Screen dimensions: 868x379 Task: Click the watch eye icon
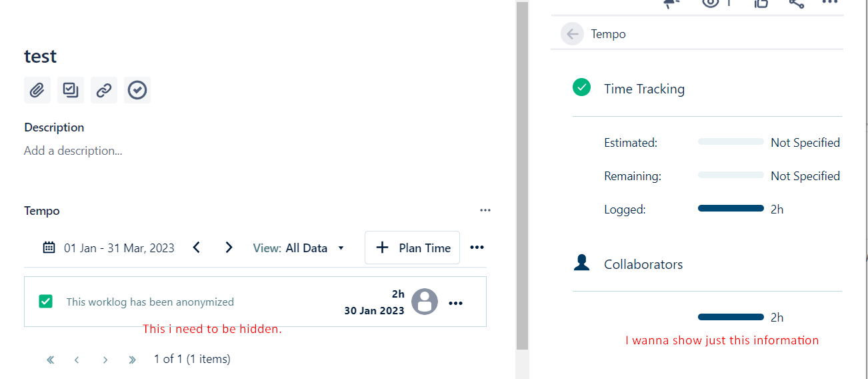point(711,3)
